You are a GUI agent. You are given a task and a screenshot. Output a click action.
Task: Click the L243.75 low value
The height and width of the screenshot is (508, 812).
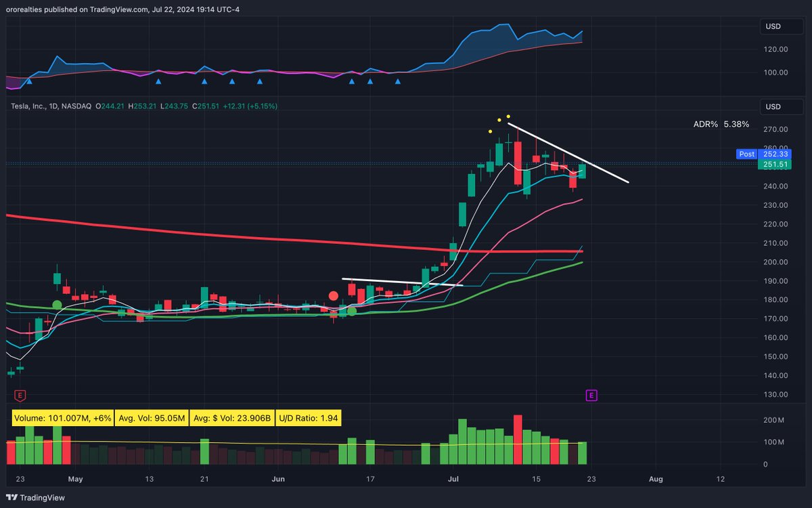173,106
